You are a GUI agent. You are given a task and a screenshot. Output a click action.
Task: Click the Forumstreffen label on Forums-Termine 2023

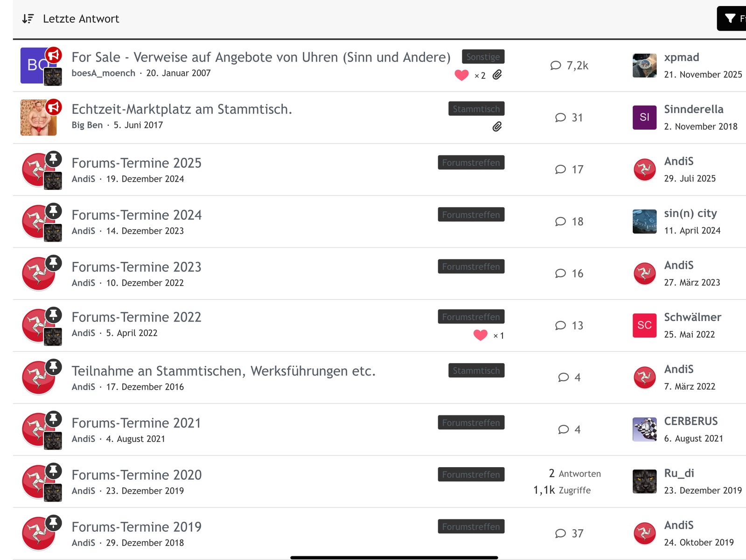[x=471, y=266]
